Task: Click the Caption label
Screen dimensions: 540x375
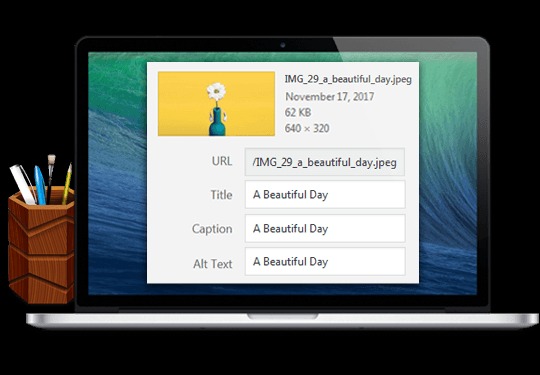Action: 212,229
